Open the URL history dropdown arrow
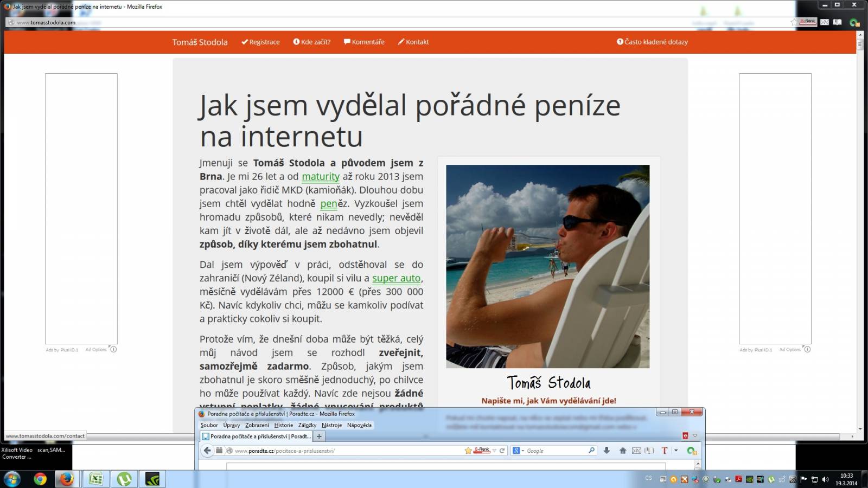Screen dimensions: 868x488 (x=494, y=451)
